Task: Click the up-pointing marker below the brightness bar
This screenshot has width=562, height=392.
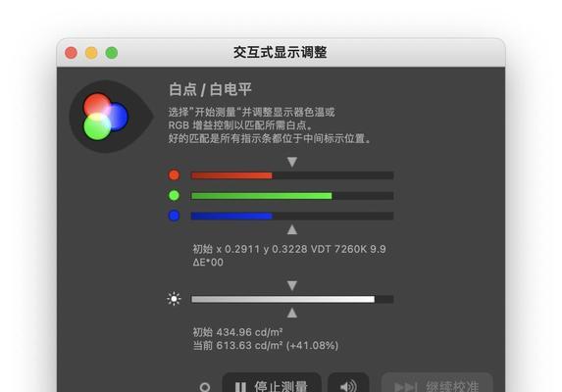Action: (x=292, y=313)
